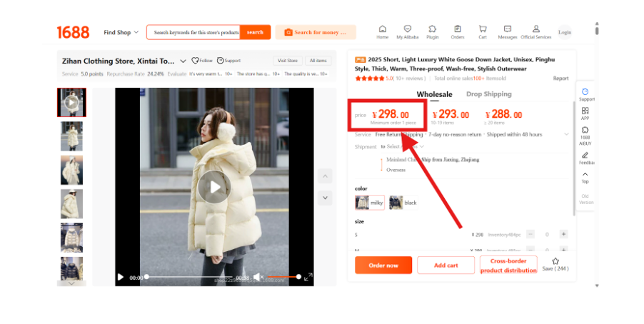Choose the milky color option
This screenshot has width=644, height=324.
370,203
